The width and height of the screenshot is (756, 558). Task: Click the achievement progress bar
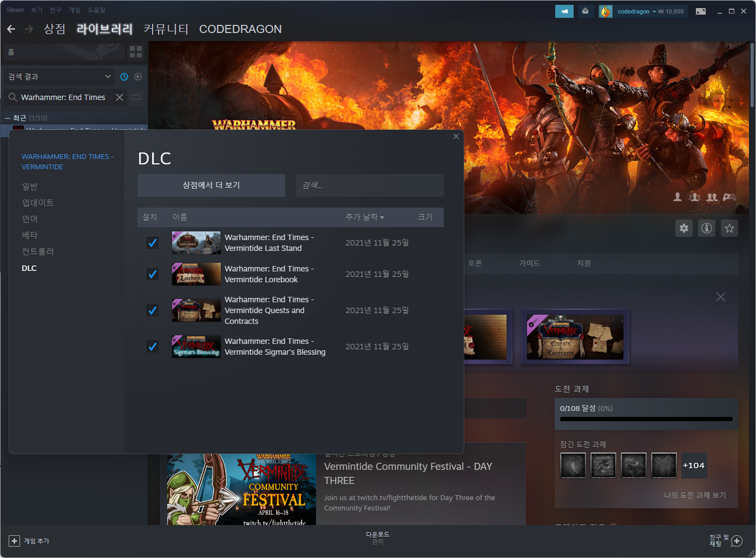click(x=646, y=418)
